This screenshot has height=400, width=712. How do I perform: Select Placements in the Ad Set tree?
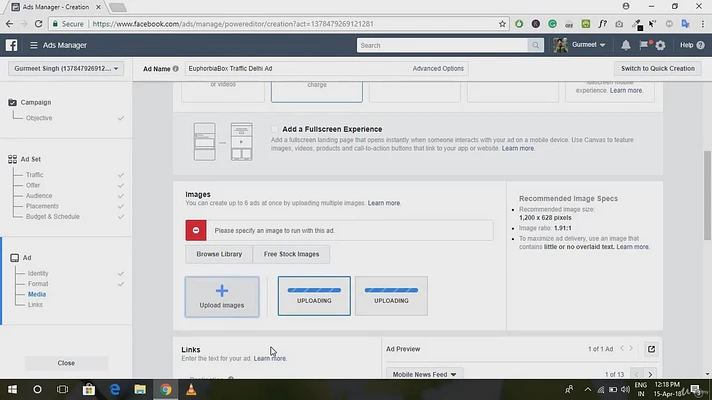point(42,206)
